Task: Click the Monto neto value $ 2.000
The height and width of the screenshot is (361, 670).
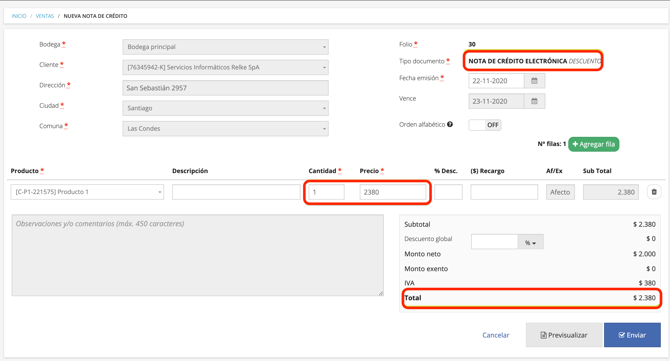Action: (644, 254)
